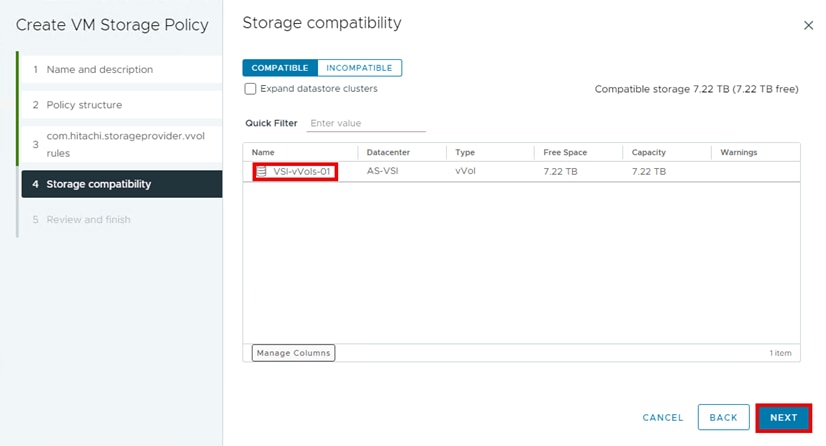The height and width of the screenshot is (446, 826).
Task: Sort by the Type column header
Action: tap(465, 152)
